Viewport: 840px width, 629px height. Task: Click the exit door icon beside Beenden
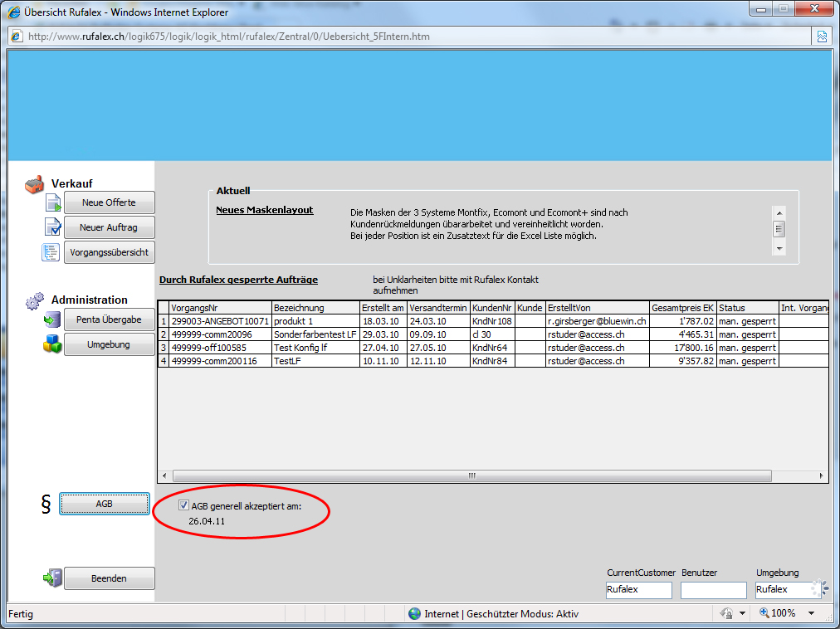pos(52,578)
